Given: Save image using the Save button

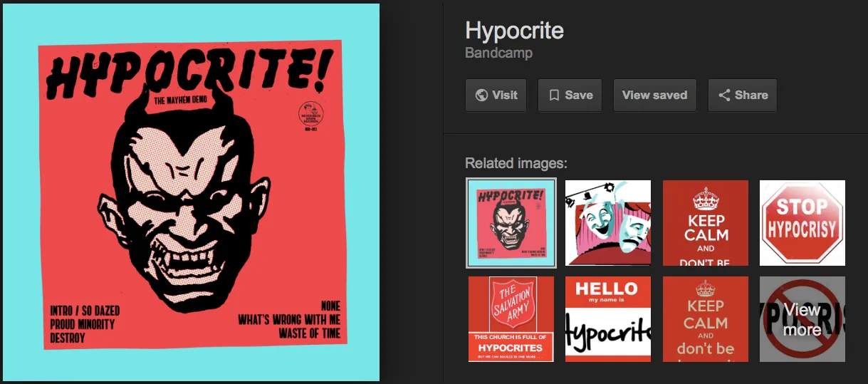Looking at the screenshot, I should click(570, 95).
